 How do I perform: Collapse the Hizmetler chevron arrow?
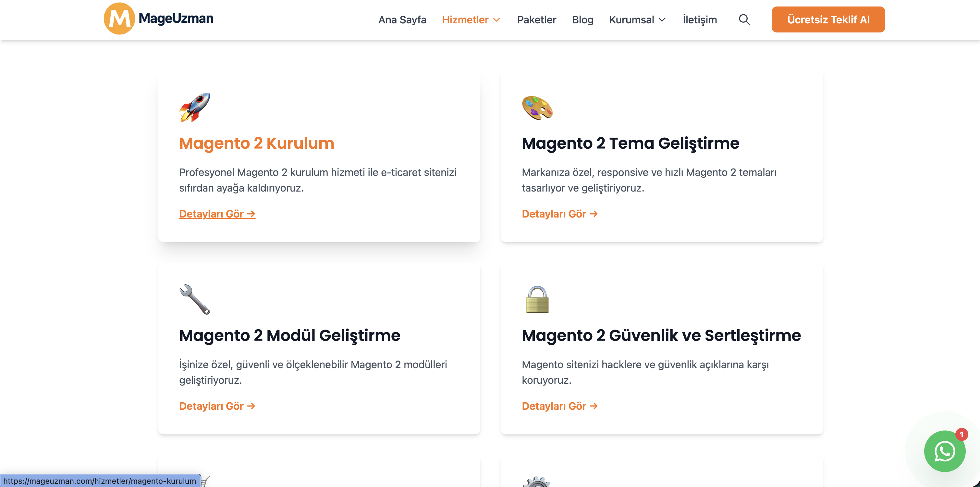coord(497,20)
